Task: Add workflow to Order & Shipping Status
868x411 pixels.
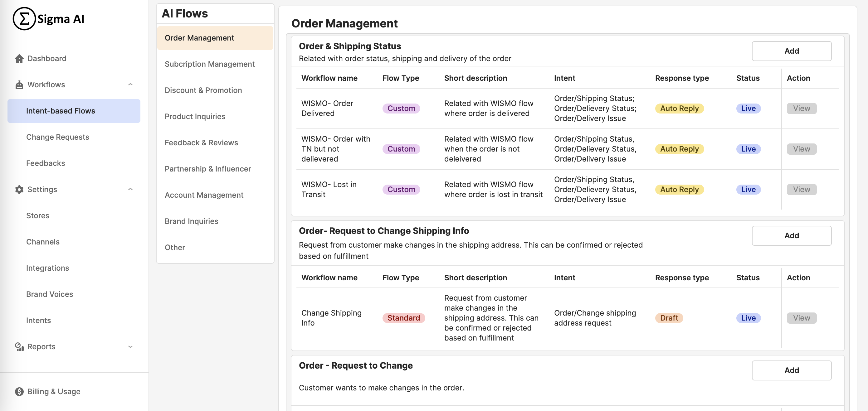Action: click(791, 51)
